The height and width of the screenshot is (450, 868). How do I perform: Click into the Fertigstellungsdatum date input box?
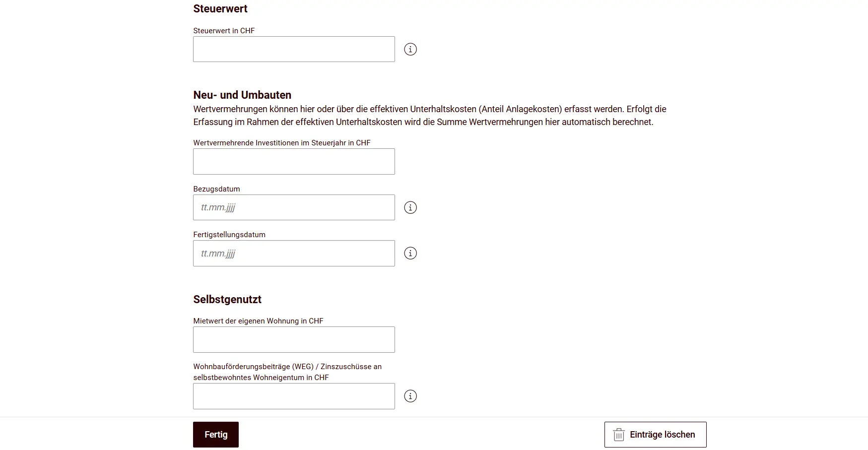[294, 253]
